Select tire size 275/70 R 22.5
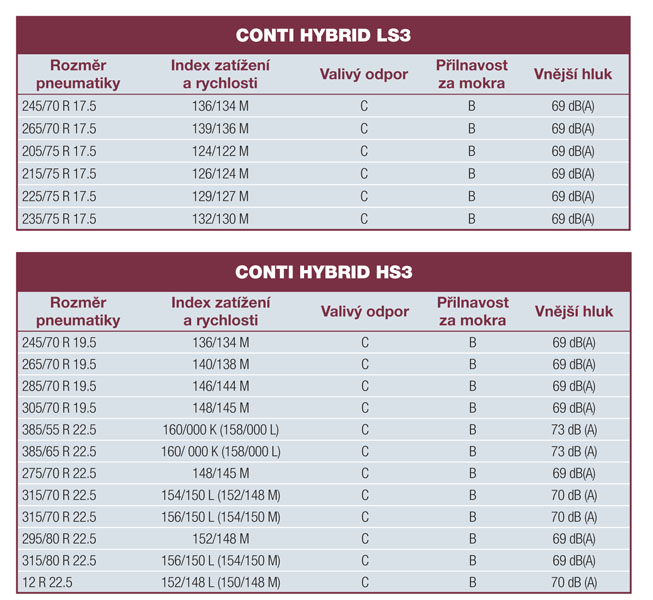This screenshot has width=653, height=600. tap(59, 473)
